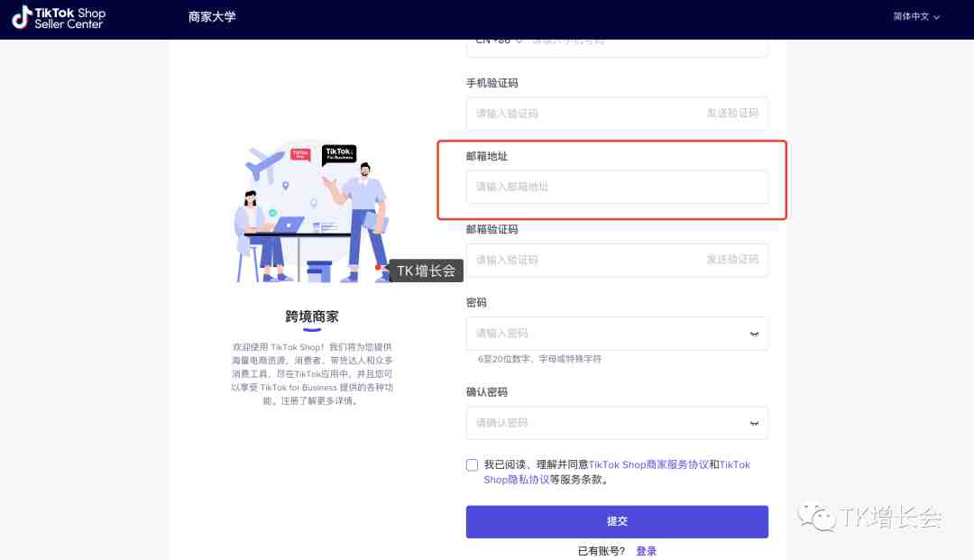Open the TikTok Shop商家服务协议 link
The width and height of the screenshot is (974, 560).
[x=648, y=464]
